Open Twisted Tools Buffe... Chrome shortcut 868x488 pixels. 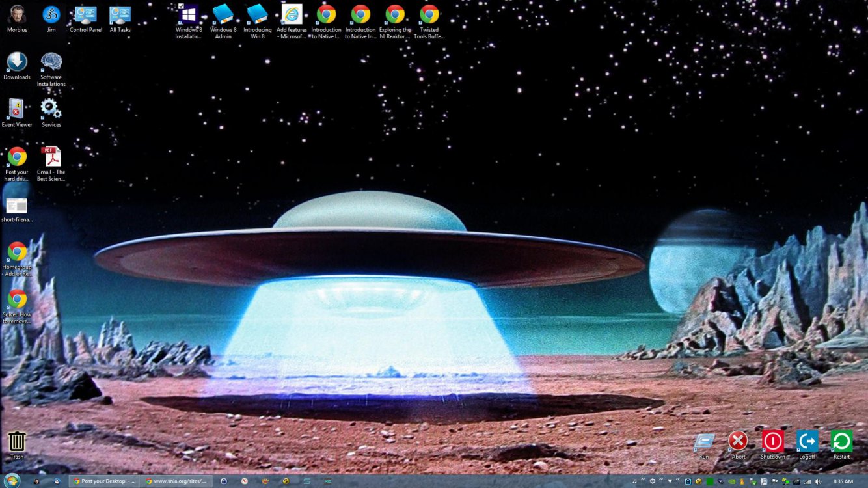click(x=429, y=15)
